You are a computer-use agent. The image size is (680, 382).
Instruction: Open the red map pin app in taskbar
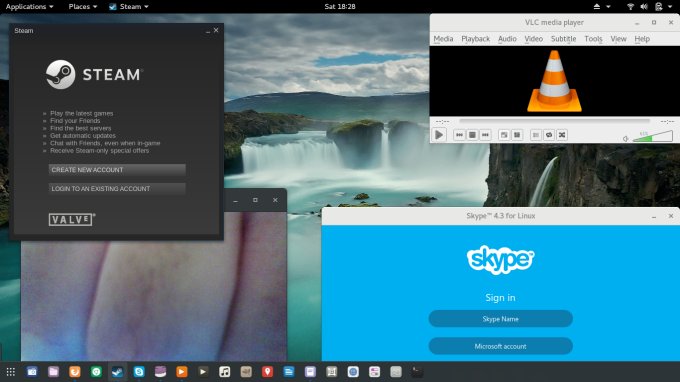point(267,372)
